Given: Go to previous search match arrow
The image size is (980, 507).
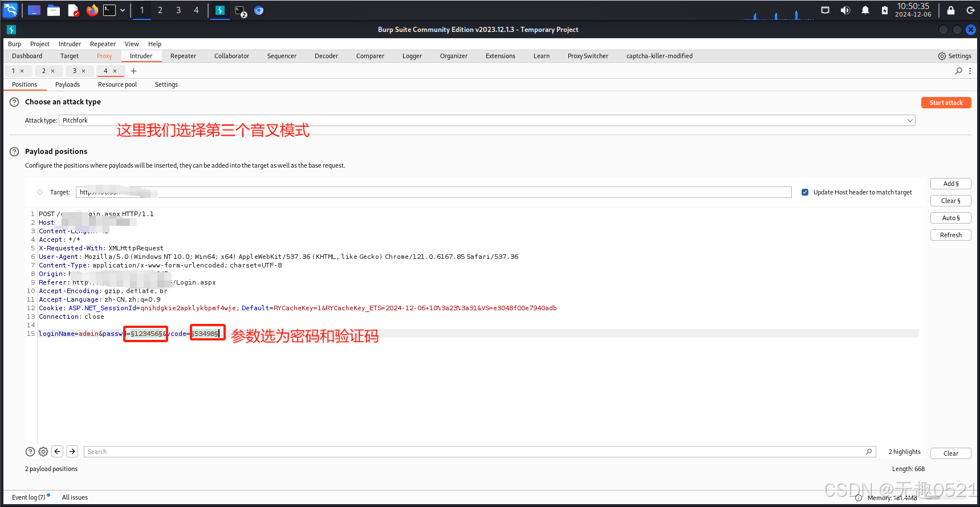Looking at the screenshot, I should tap(58, 452).
